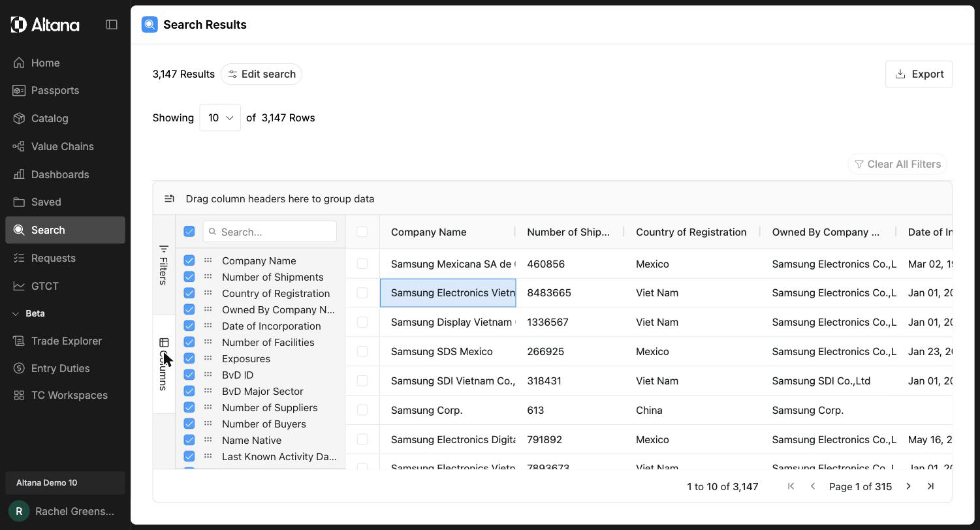Go to the next page
Image resolution: width=980 pixels, height=530 pixels.
[x=908, y=486]
